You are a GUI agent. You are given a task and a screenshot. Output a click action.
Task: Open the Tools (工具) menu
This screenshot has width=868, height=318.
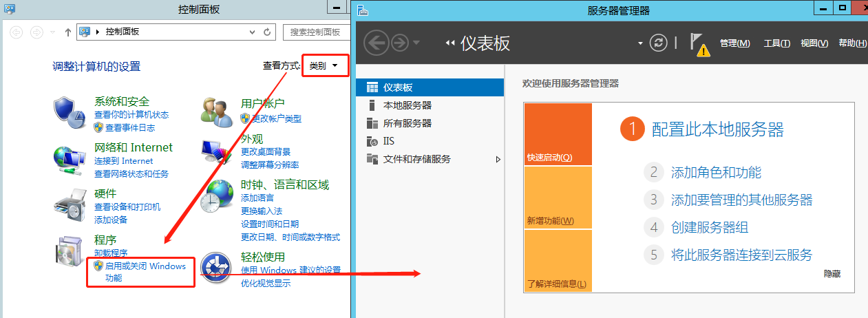(776, 43)
